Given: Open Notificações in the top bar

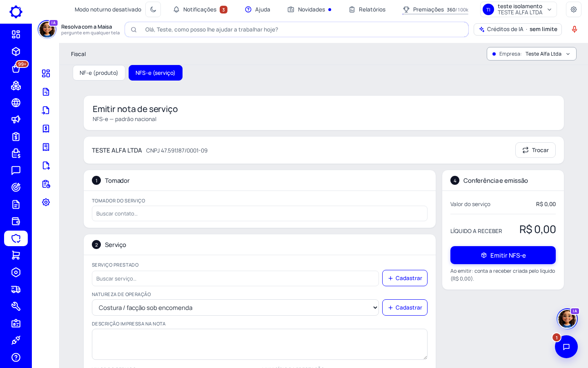Looking at the screenshot, I should coord(200,9).
